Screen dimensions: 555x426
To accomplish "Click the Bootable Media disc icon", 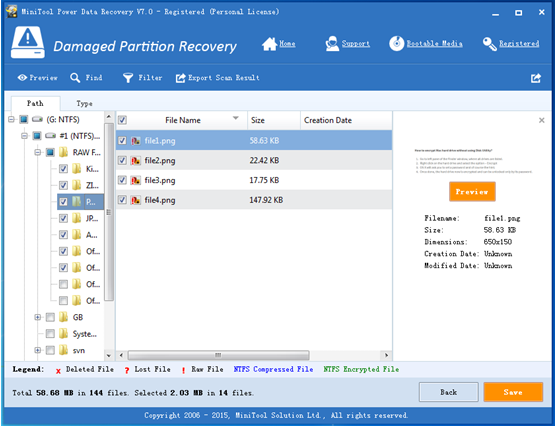I will pyautogui.click(x=396, y=44).
